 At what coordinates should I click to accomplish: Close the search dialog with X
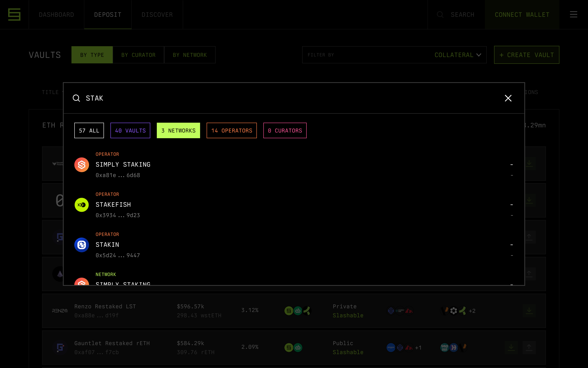[508, 98]
